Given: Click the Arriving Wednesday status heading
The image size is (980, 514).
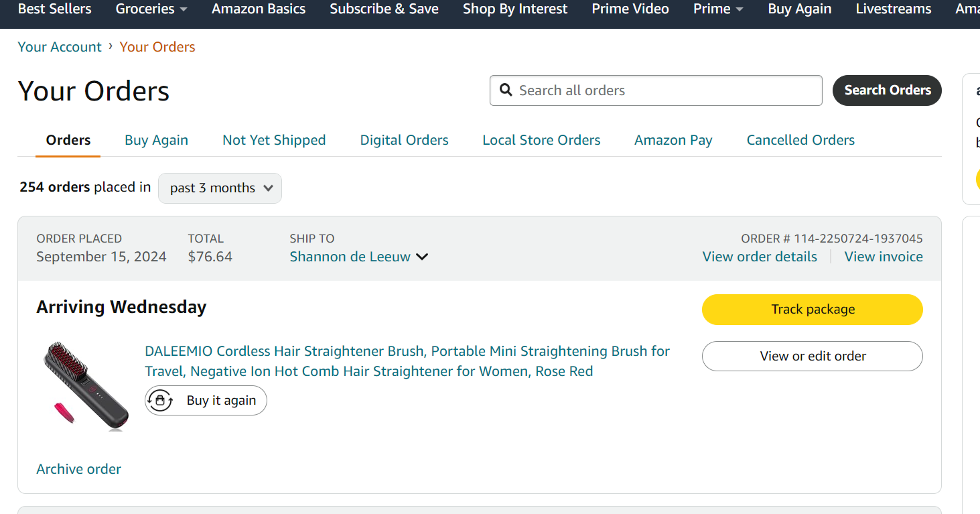Looking at the screenshot, I should (x=121, y=307).
